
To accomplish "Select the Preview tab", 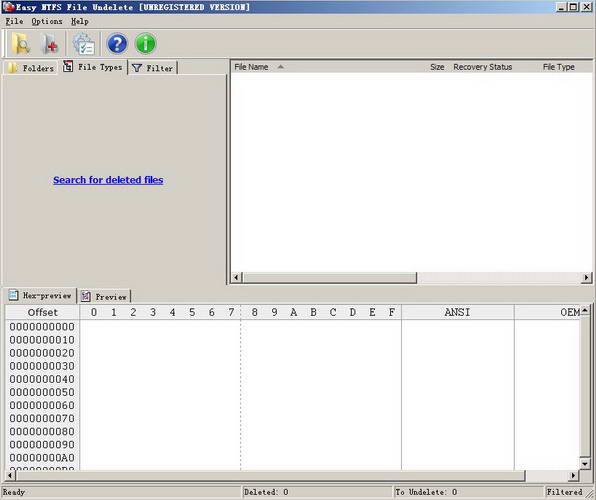I will 104,297.
